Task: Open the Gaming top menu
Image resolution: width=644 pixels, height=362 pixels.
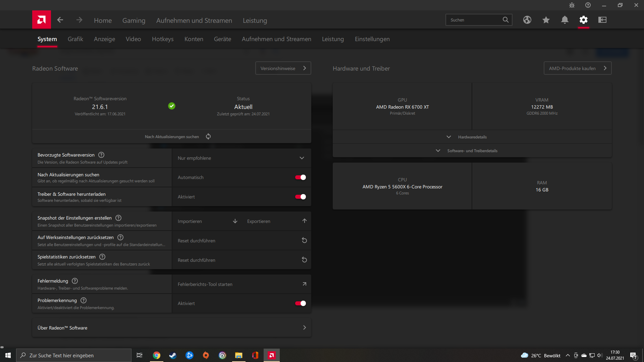Action: tap(134, 20)
